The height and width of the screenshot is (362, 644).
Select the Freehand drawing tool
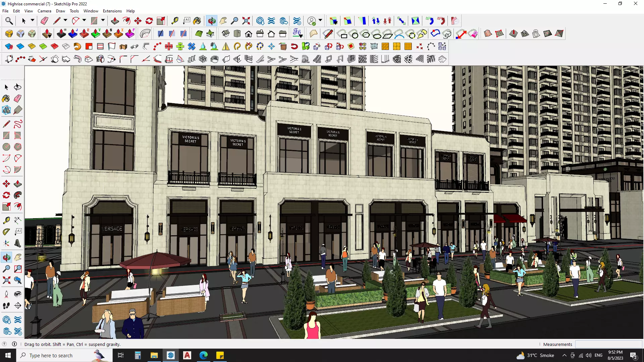(18, 124)
